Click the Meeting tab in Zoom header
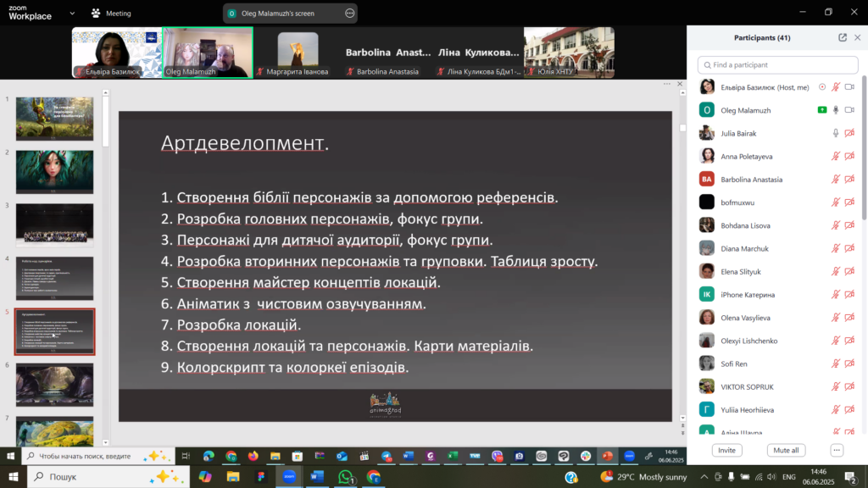The image size is (868, 488). pos(111,14)
